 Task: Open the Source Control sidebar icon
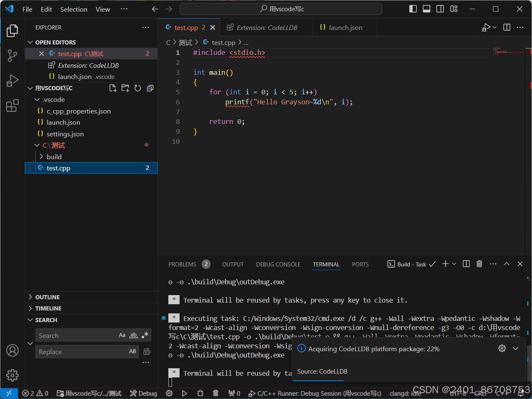point(12,55)
